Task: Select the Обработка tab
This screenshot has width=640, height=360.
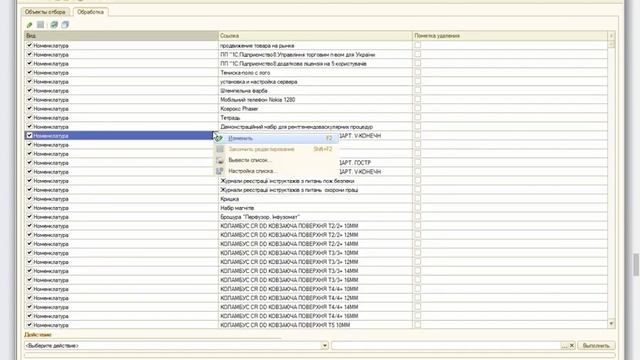Action: click(90, 12)
